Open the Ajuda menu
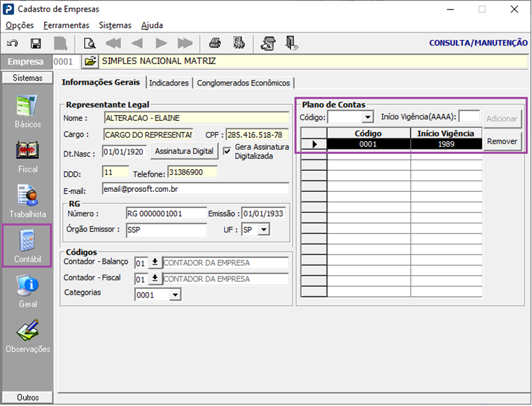The image size is (532, 406). coord(152,25)
